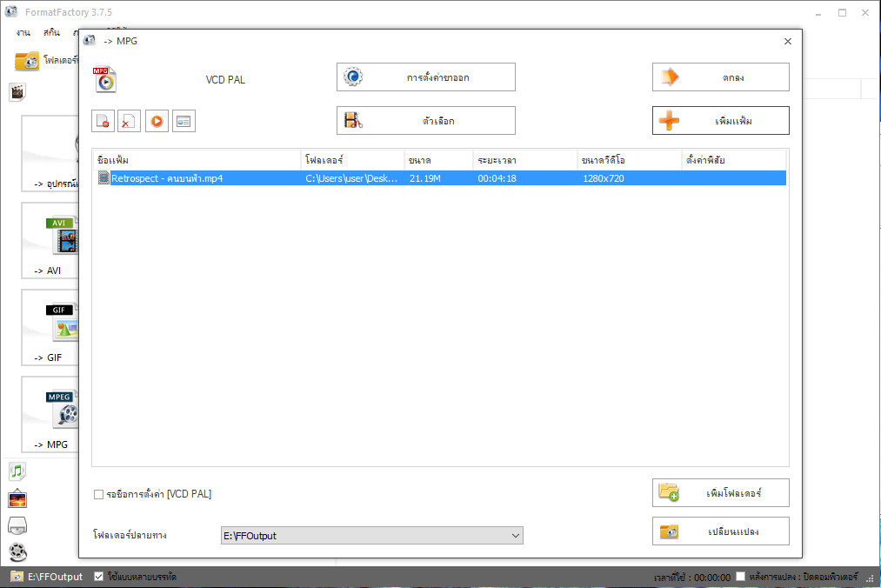
Task: Toggle shutdown computer after conversion checkbox
Action: tap(740, 576)
